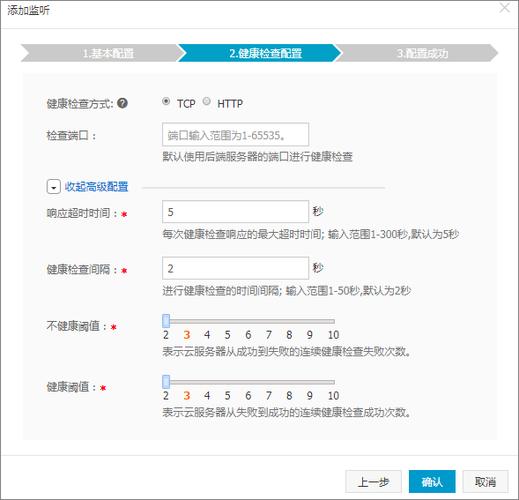
Task: Collapse advanced settings with the arrow box
Action: click(53, 187)
